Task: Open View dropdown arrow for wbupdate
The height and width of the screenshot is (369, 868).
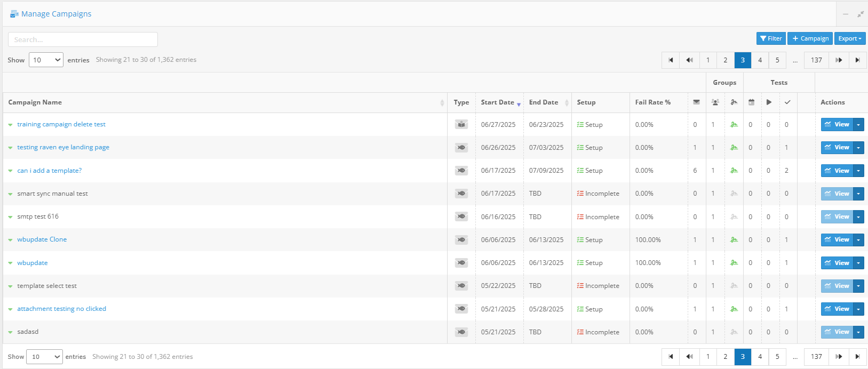Action: point(858,263)
